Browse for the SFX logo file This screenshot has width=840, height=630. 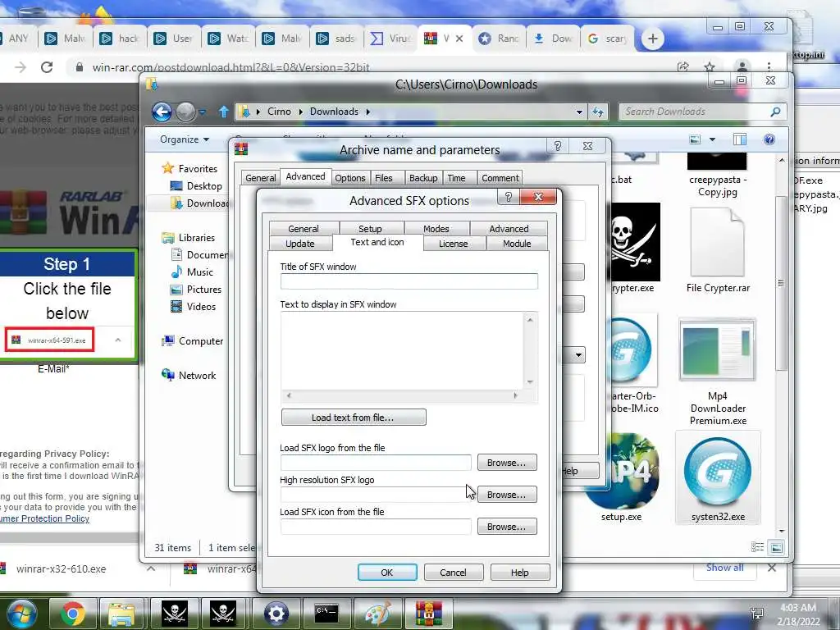click(x=506, y=463)
